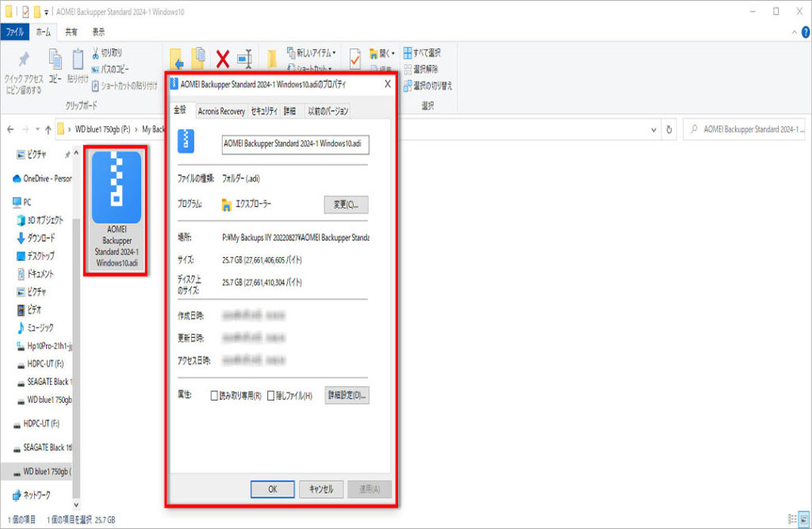Switch to the Acronis Recovery tab
812x529 pixels.
tap(220, 112)
